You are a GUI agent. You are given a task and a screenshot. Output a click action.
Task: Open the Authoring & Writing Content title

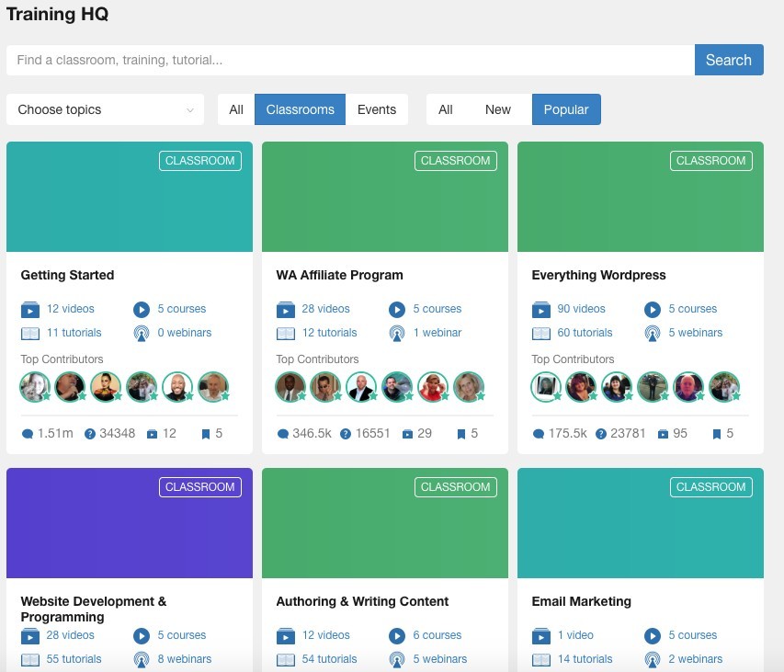pos(362,601)
